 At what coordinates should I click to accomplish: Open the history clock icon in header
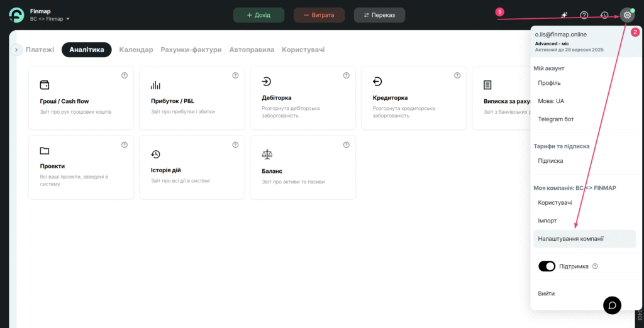604,15
